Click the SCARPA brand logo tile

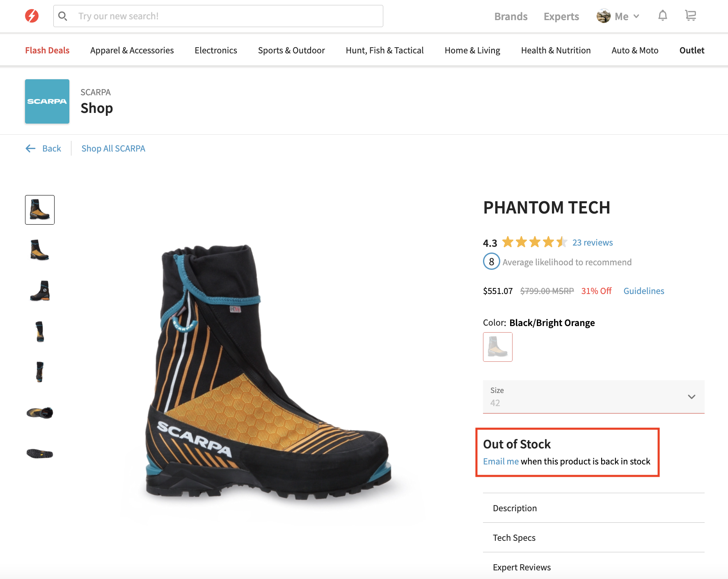(47, 101)
